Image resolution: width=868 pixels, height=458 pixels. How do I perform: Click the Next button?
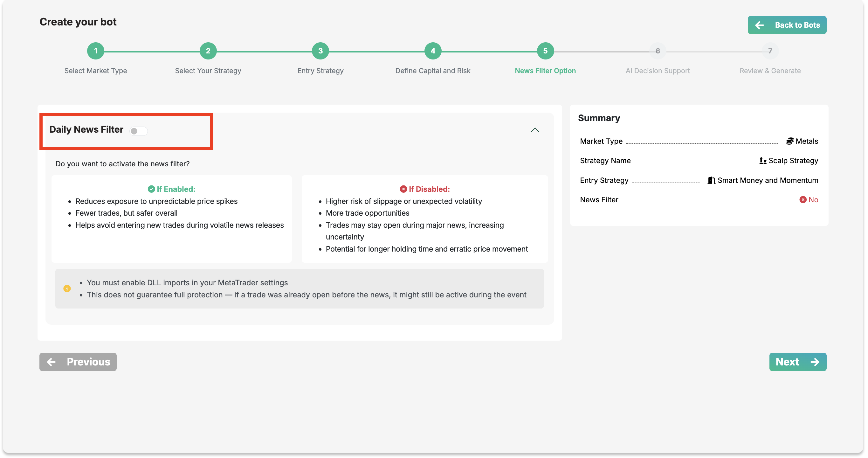click(798, 362)
